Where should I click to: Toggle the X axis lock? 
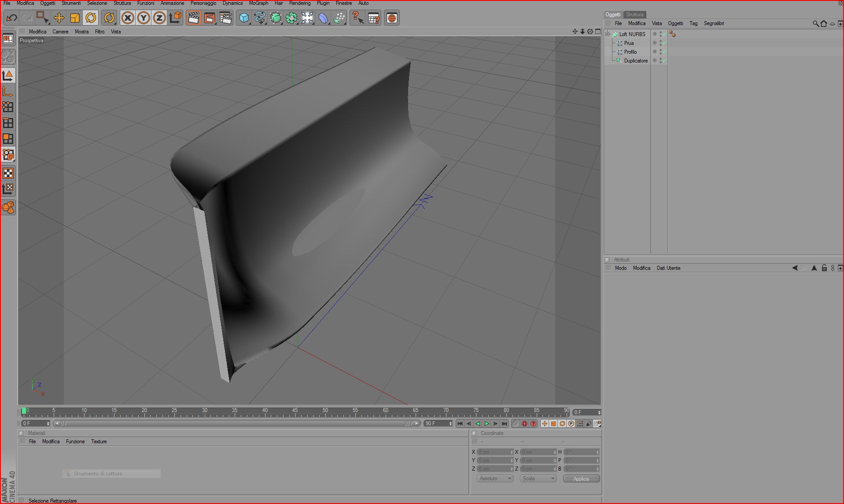click(128, 18)
